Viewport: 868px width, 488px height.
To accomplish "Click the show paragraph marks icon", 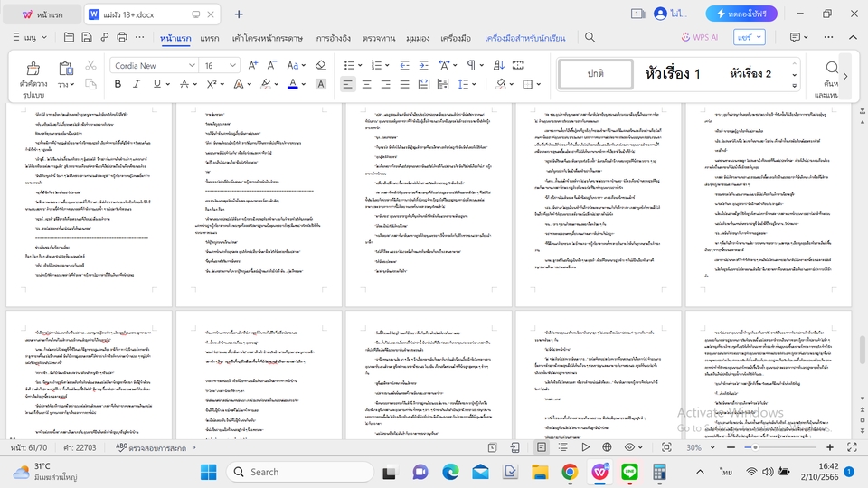I will [x=471, y=65].
